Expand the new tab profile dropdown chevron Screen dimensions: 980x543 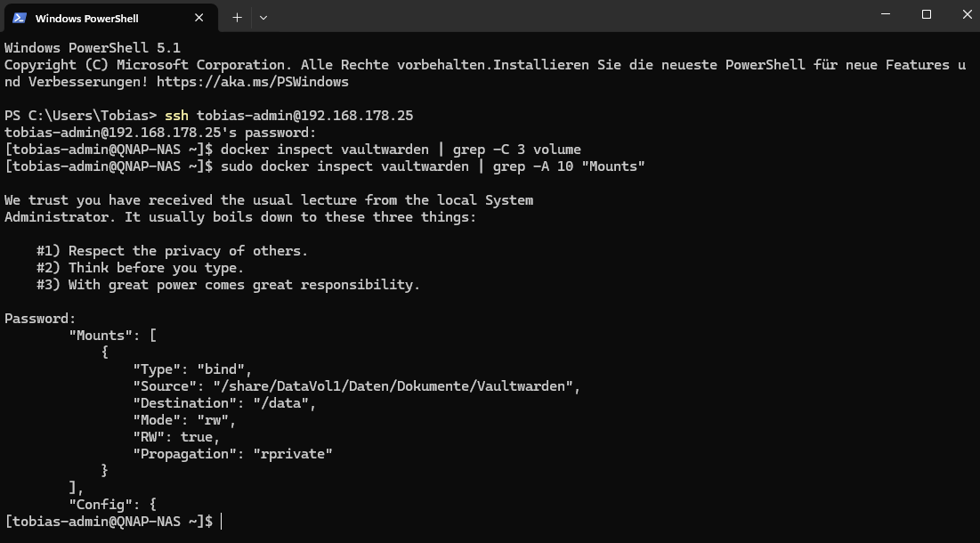pos(263,18)
